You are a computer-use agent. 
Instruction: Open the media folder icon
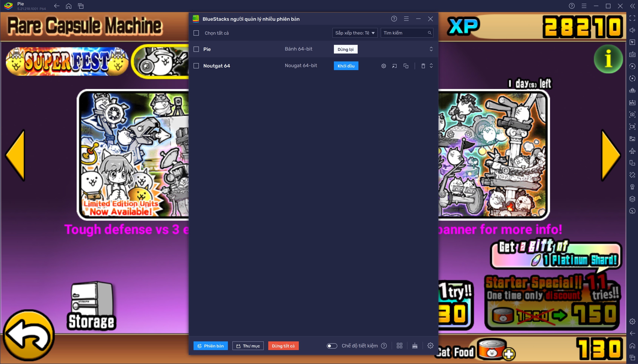632,138
